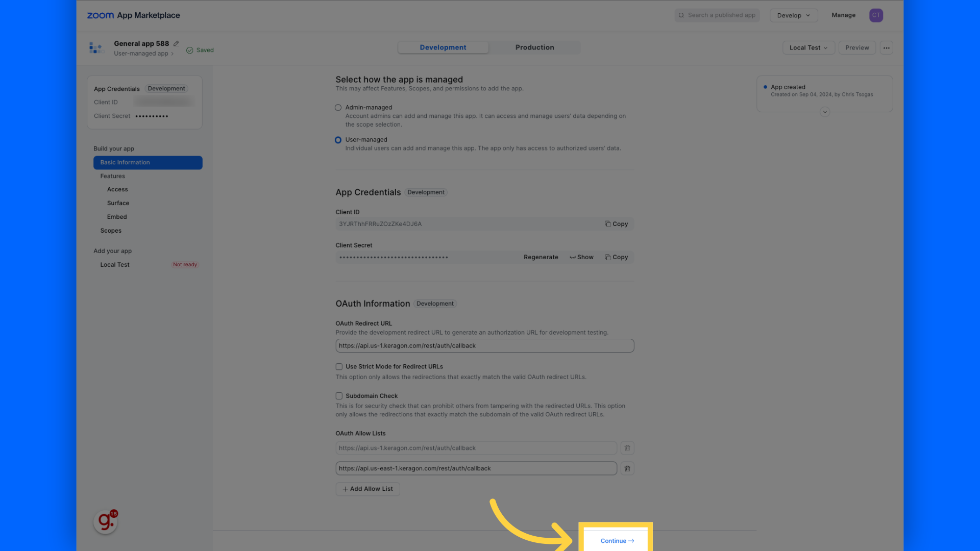Click the first OAuth allow list URL field

pyautogui.click(x=476, y=448)
